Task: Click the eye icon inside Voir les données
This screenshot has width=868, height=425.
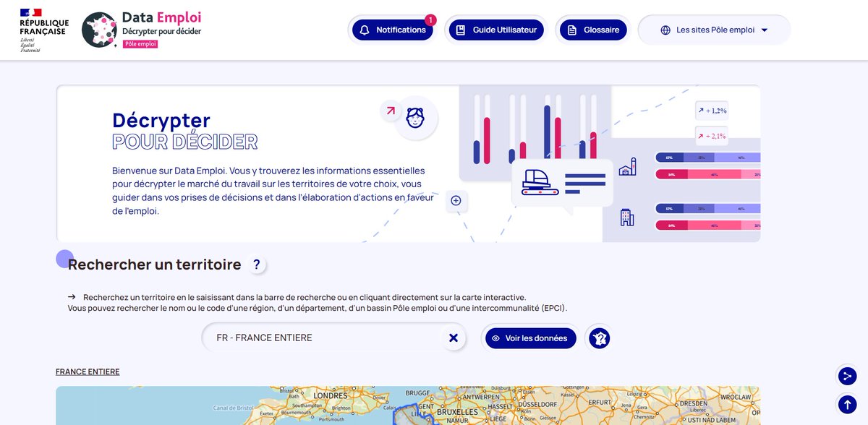Action: tap(495, 338)
